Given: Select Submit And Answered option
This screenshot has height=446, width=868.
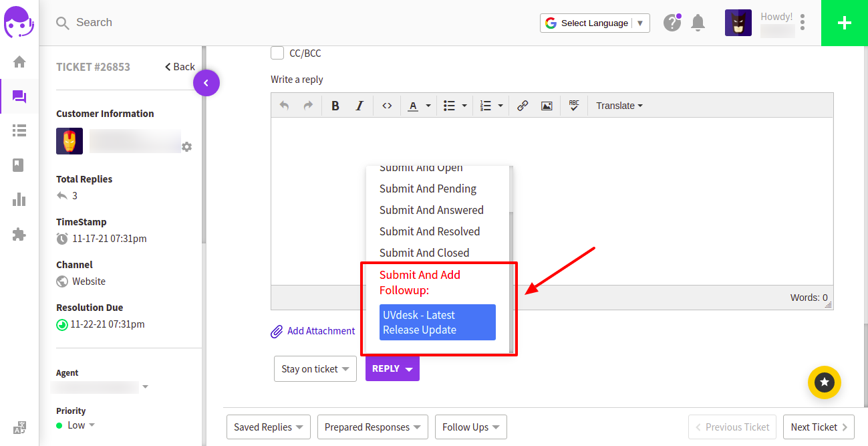Looking at the screenshot, I should [x=431, y=210].
